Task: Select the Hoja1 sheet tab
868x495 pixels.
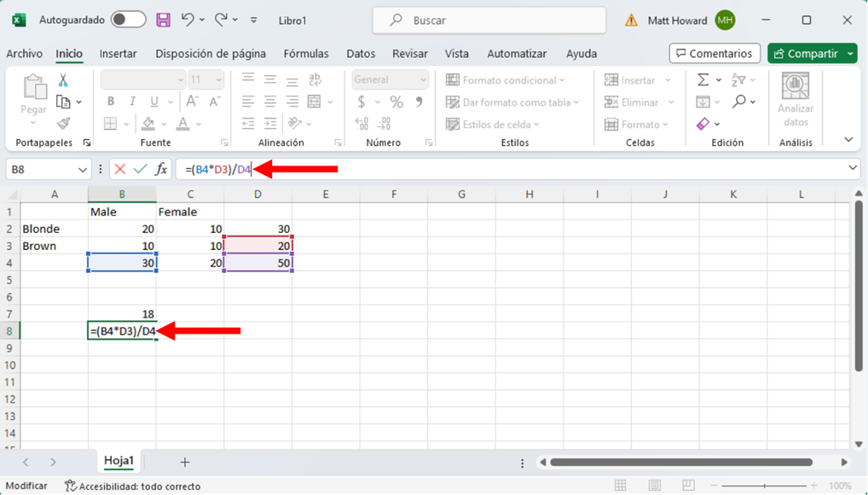Action: tap(119, 461)
